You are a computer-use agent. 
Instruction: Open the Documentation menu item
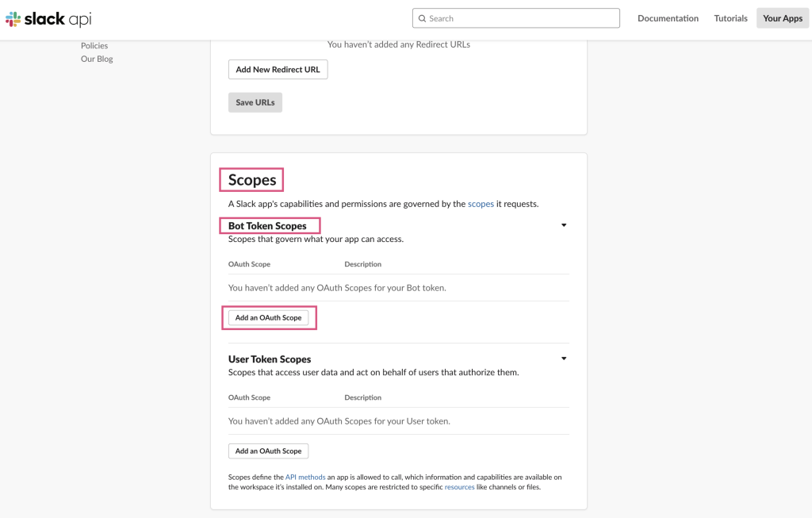[x=668, y=18]
